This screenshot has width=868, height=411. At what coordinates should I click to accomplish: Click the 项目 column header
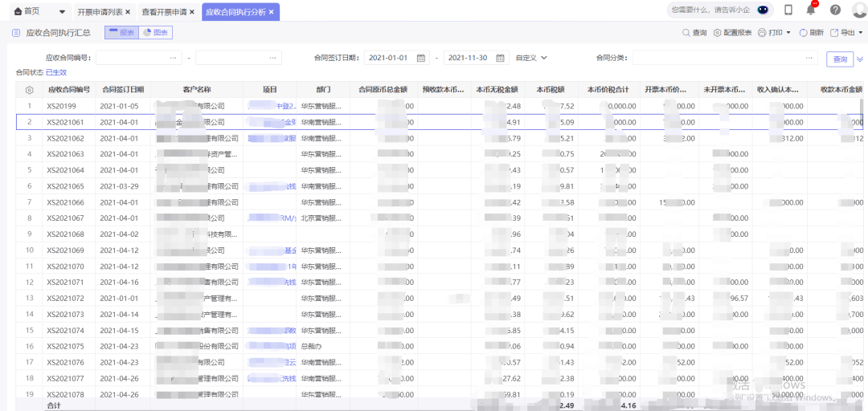269,90
